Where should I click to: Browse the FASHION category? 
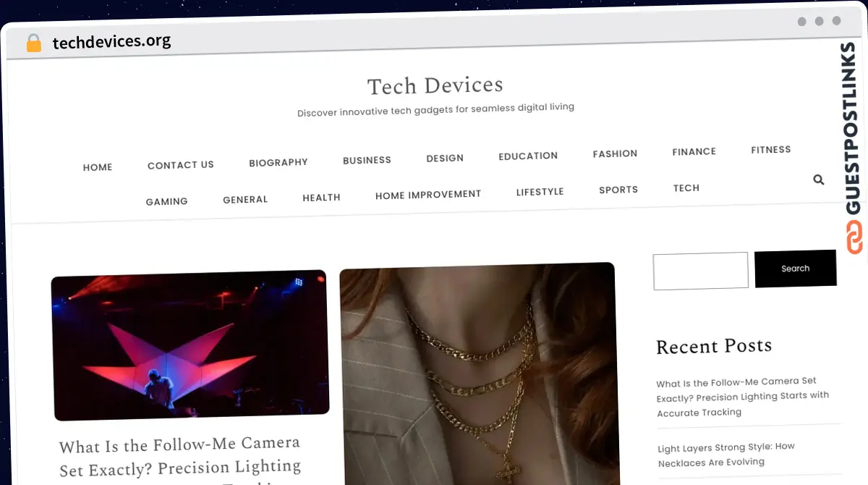pos(615,153)
